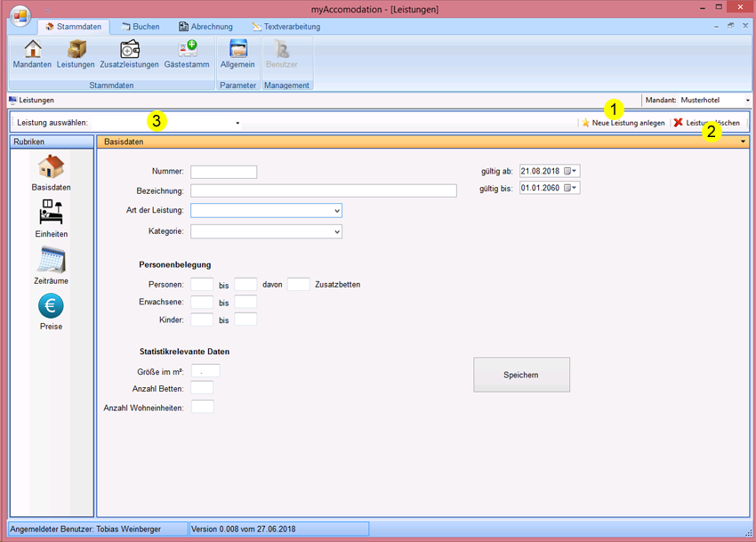Switch to the Abrechnung tab
This screenshot has width=756, height=542.
205,27
